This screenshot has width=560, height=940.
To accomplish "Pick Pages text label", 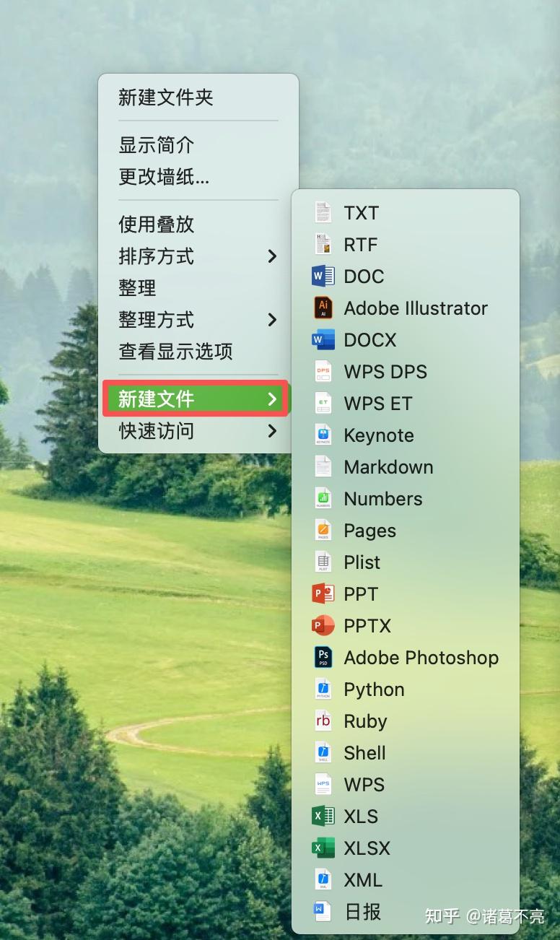I will tap(370, 531).
